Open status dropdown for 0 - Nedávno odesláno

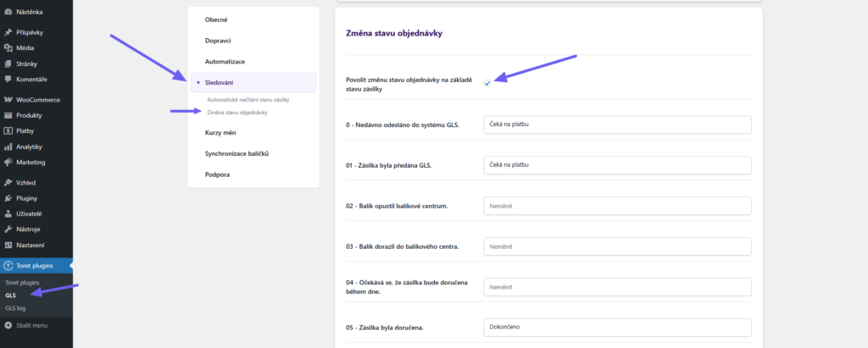617,124
